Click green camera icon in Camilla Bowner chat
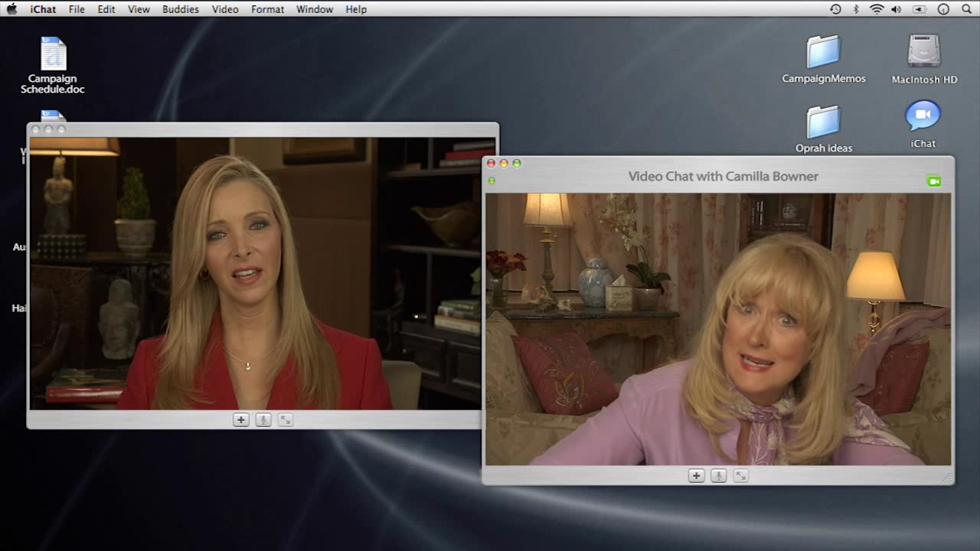 [933, 181]
